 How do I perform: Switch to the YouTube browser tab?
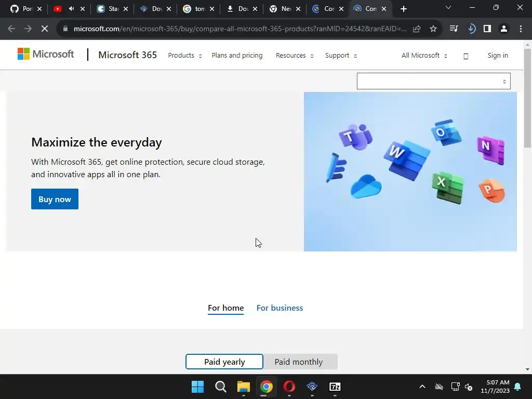57,9
